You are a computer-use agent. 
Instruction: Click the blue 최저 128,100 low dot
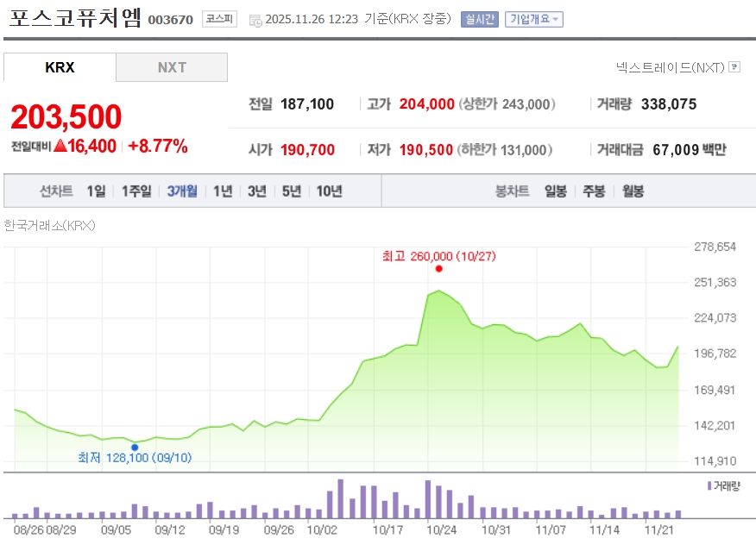pyautogui.click(x=135, y=447)
